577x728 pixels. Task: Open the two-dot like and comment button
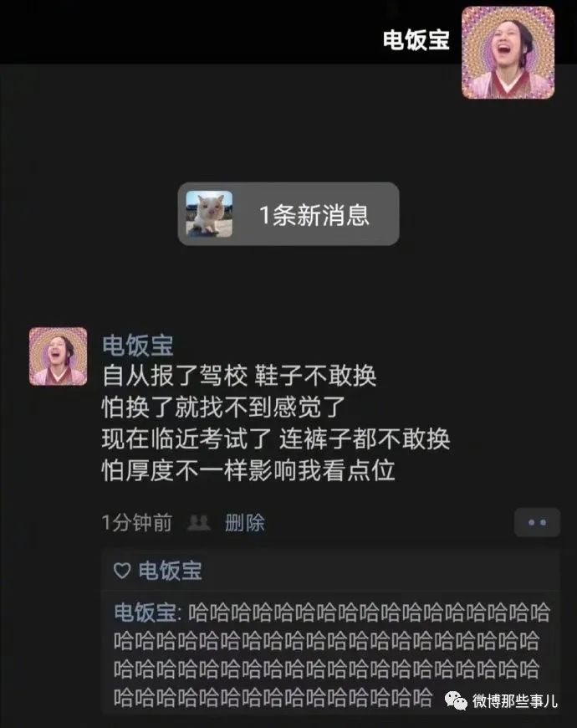(x=537, y=522)
